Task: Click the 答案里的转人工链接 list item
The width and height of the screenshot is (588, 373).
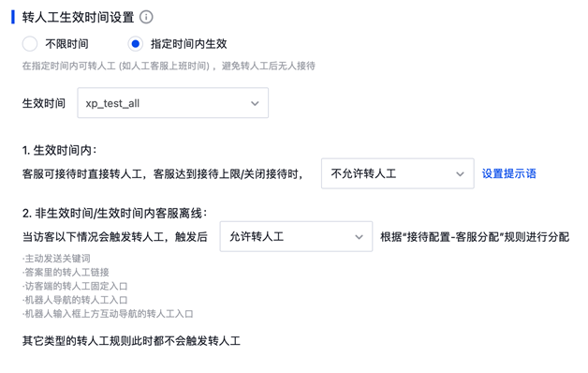Action: coord(66,273)
